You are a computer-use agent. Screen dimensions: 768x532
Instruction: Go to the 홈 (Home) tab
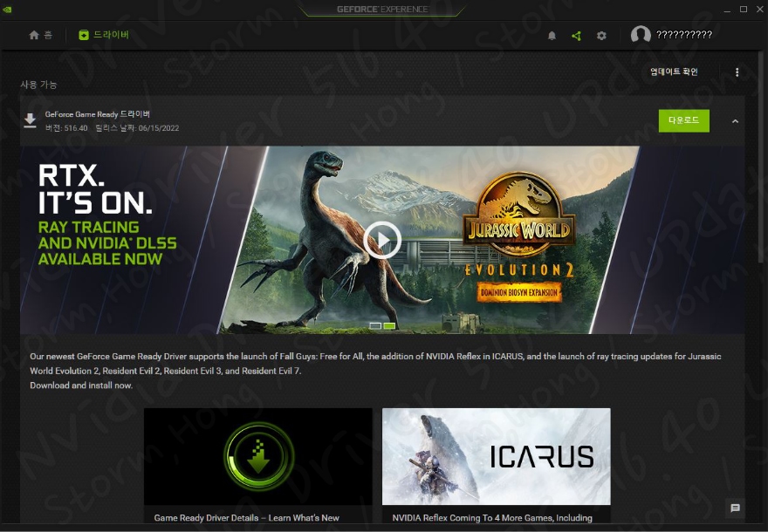[x=41, y=35]
